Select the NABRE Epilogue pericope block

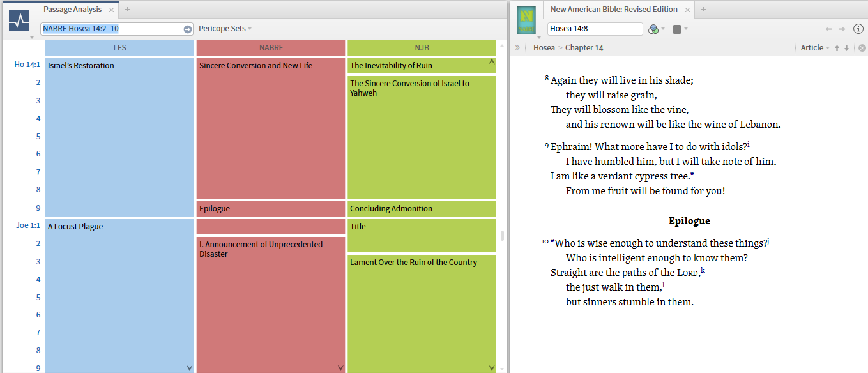pos(271,208)
